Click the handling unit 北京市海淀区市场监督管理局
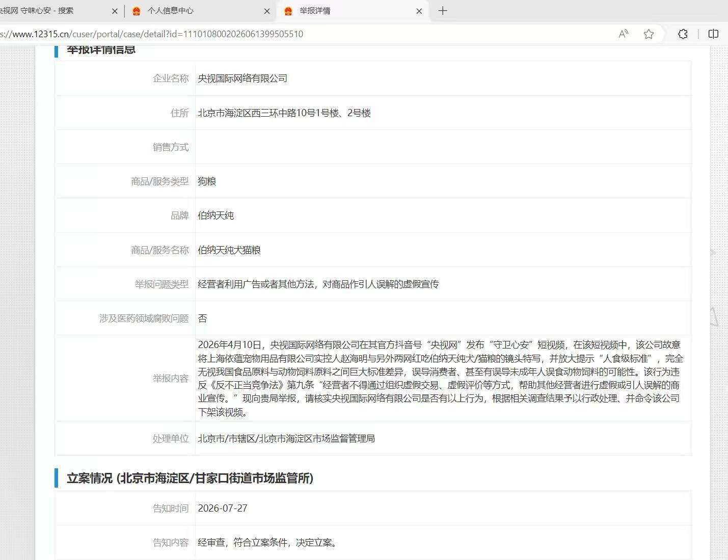Viewport: 728px width, 560px height. [286, 439]
